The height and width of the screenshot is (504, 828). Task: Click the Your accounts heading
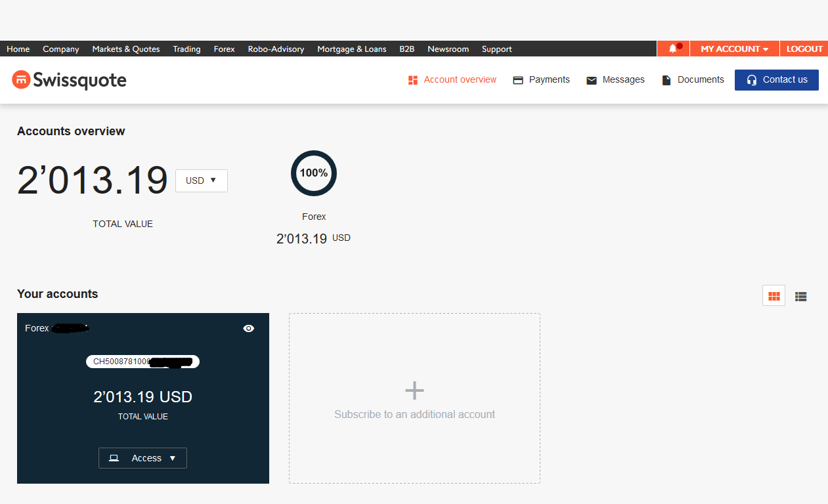tap(57, 294)
